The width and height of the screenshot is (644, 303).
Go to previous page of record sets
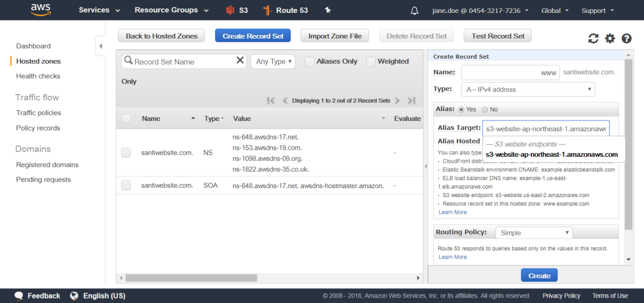pos(285,101)
